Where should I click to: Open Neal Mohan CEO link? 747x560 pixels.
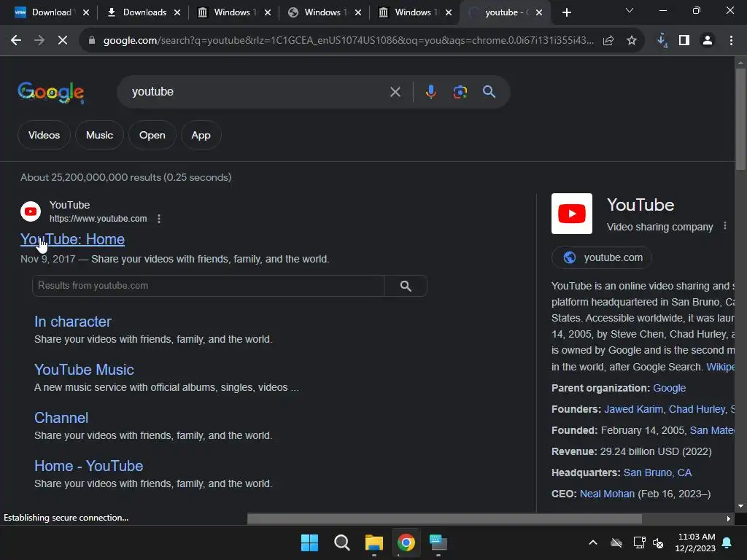(607, 494)
